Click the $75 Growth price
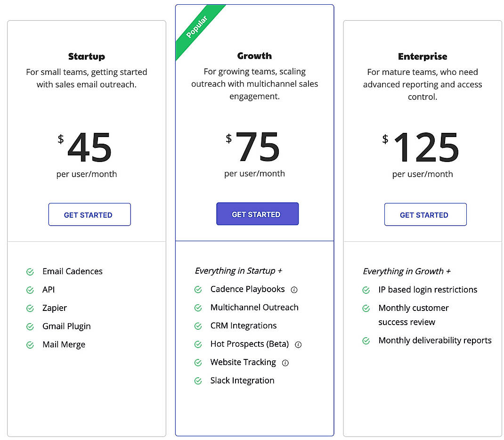The width and height of the screenshot is (504, 440). tap(257, 147)
